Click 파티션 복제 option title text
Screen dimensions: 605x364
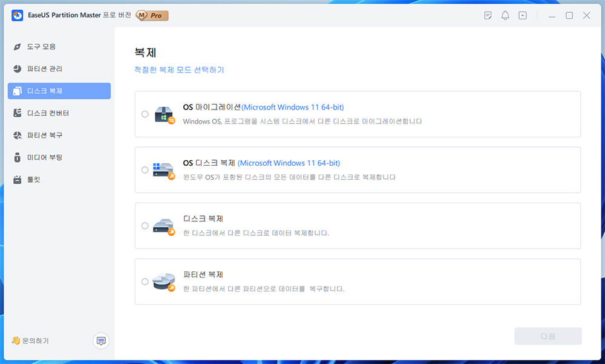[x=203, y=275]
